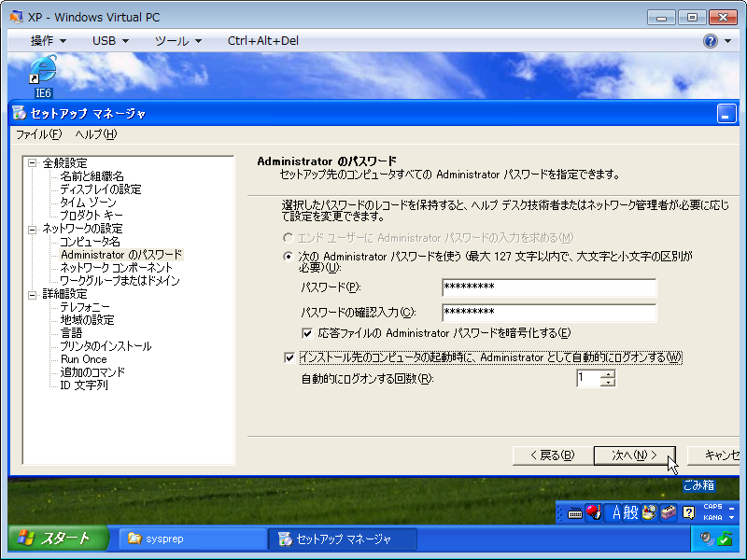Send Ctrl+Alt+Del to the virtual machine
Screen dimensions: 747x560
coord(263,41)
